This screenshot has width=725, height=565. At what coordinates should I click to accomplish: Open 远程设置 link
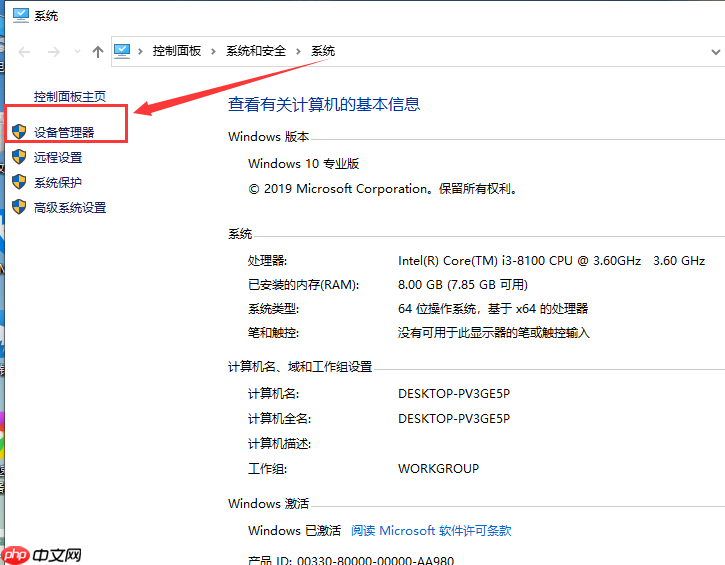click(x=58, y=157)
